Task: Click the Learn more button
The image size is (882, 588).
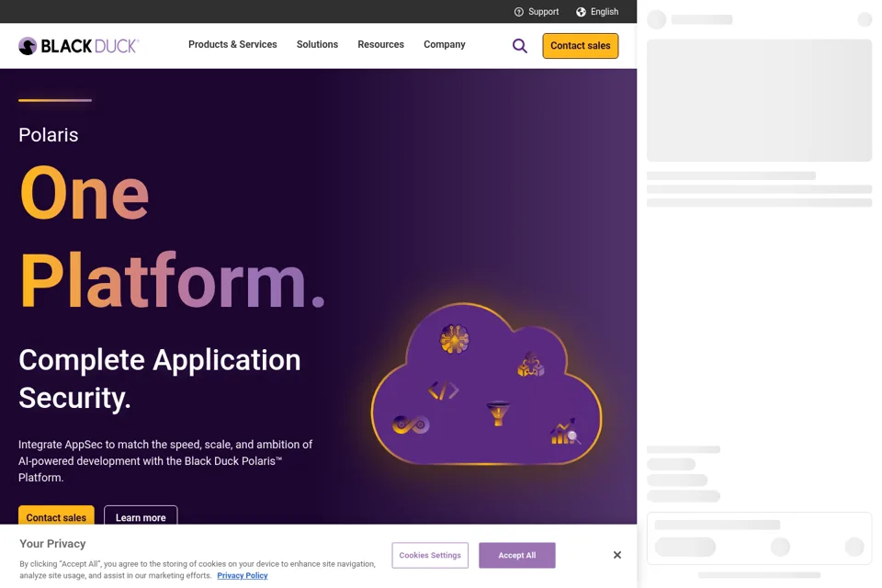Action: point(141,515)
